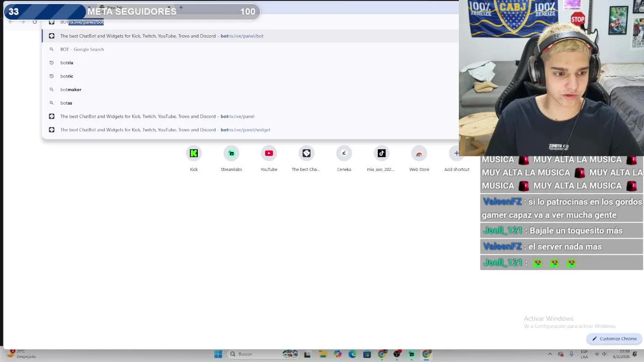Pick the 'botrix' history suggestion
Image resolution: width=644 pixels, height=362 pixels.
[251, 63]
